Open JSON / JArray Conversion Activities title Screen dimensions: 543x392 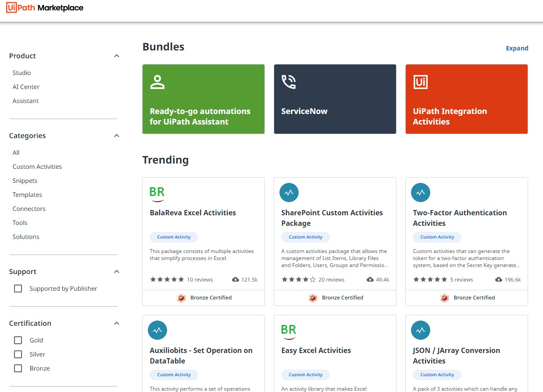(x=457, y=356)
